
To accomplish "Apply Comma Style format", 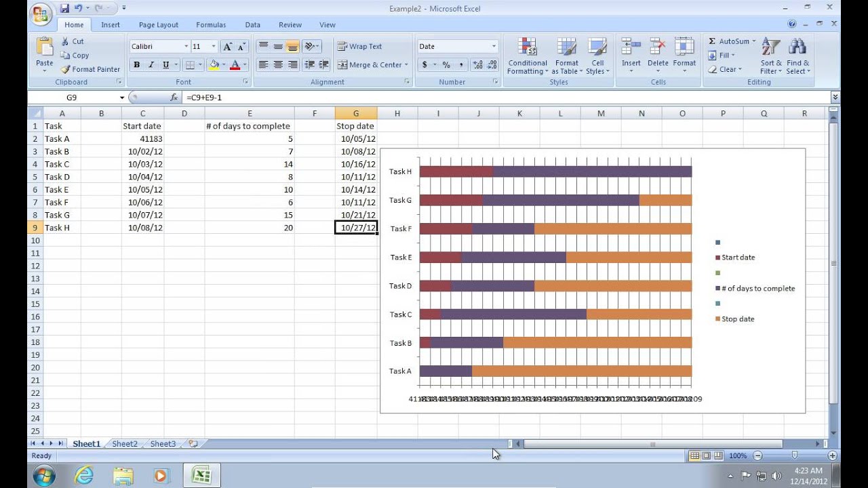I will click(461, 65).
